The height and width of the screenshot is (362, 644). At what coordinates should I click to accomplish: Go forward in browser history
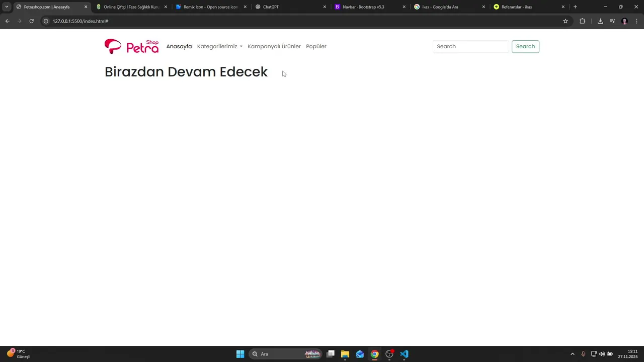pos(19,21)
